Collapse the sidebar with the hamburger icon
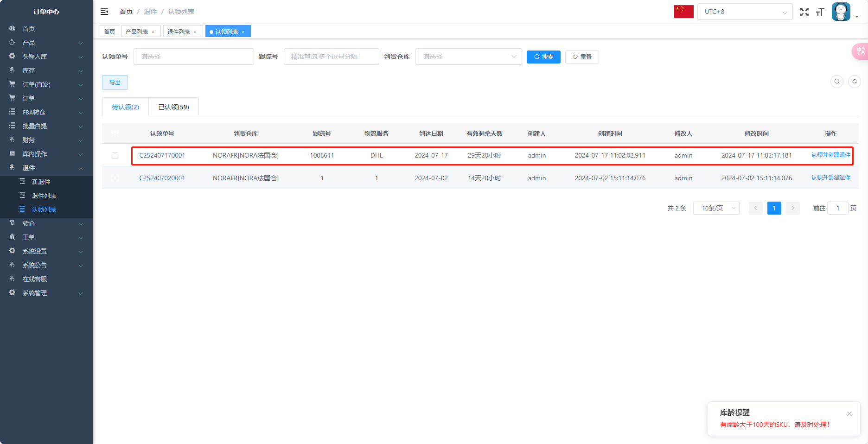 pyautogui.click(x=104, y=12)
